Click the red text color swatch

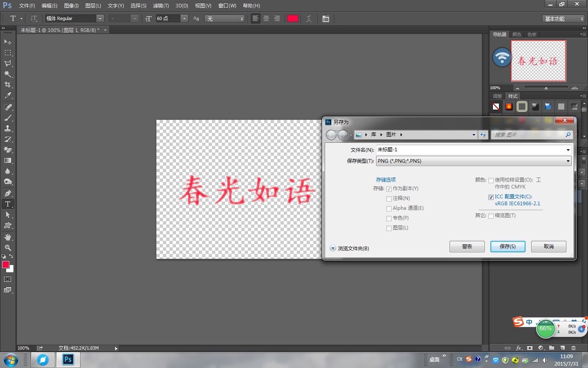pos(293,18)
